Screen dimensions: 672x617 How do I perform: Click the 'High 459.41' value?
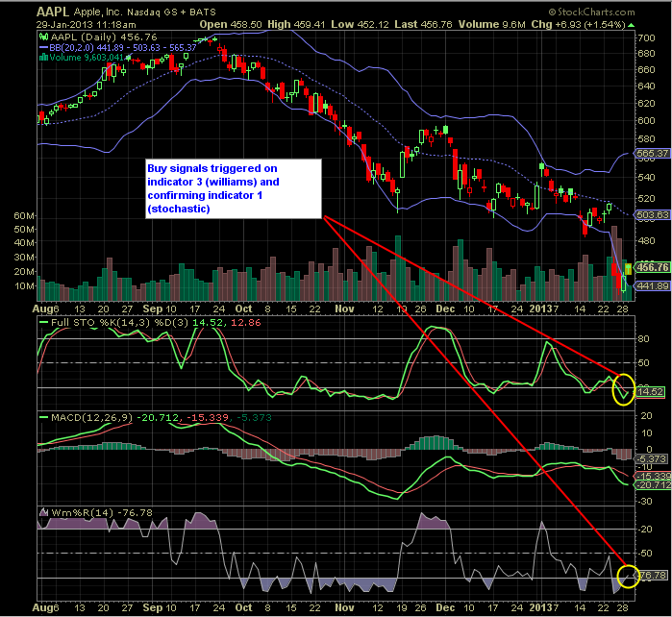pyautogui.click(x=296, y=25)
